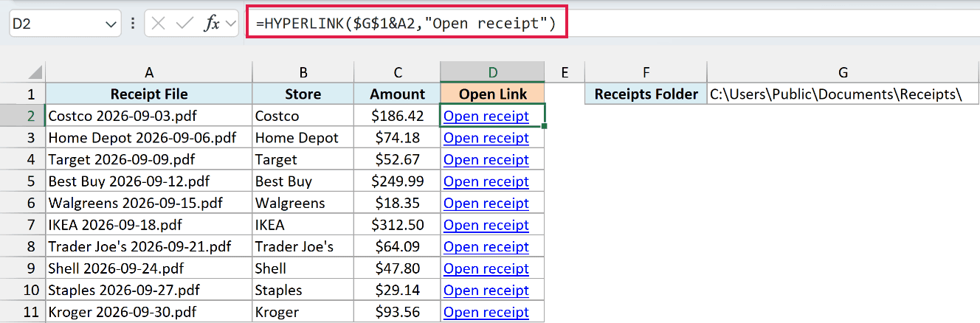Select column B header
Viewport: 980px width, 323px height.
click(303, 72)
